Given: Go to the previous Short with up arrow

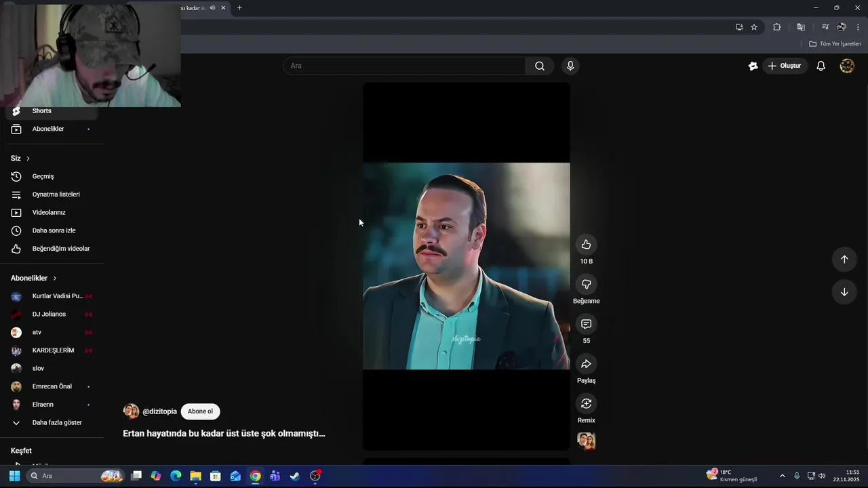Looking at the screenshot, I should coord(844,259).
